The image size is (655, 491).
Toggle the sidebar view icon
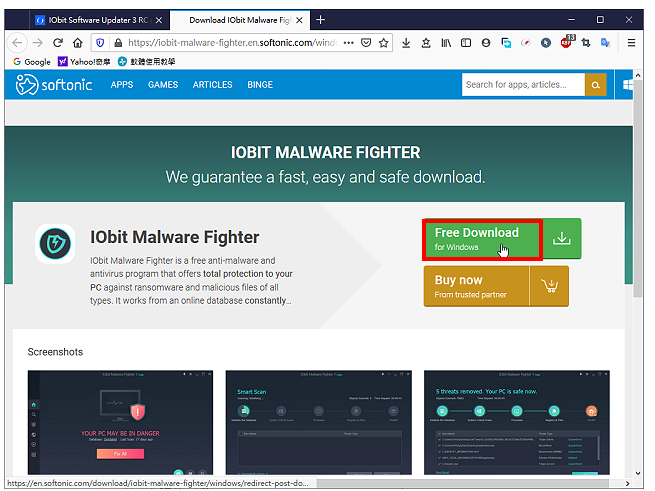click(466, 43)
